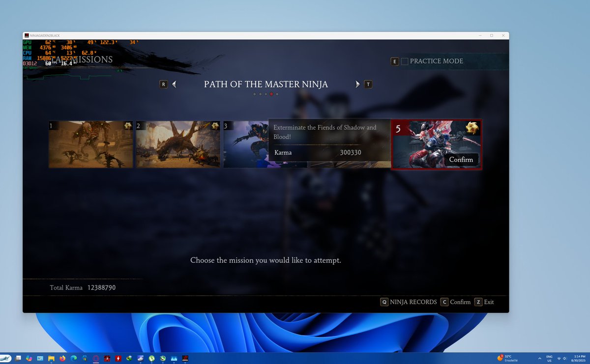The image size is (590, 364).
Task: Open the ENG US language switcher
Action: coord(549,358)
